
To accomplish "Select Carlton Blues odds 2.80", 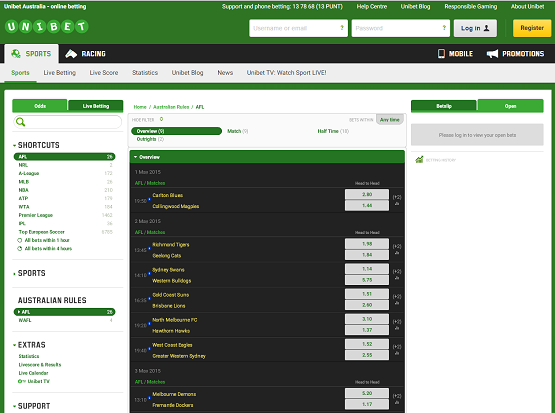I will click(x=367, y=194).
